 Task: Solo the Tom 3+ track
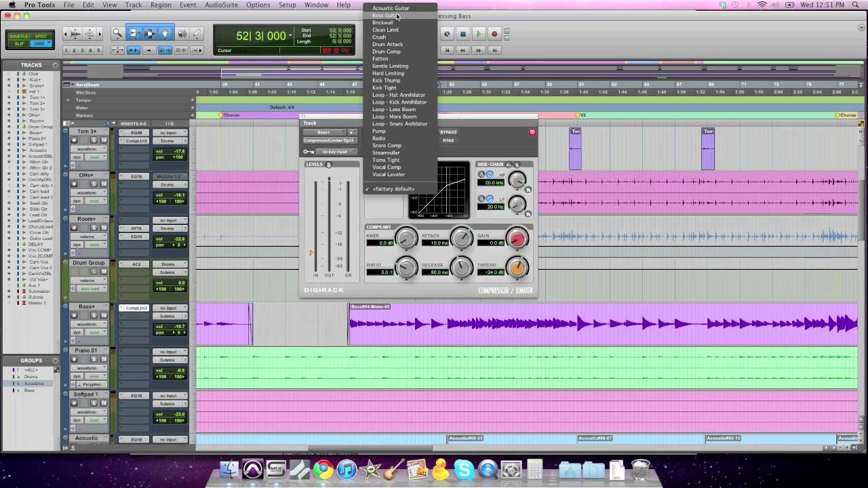point(94,140)
